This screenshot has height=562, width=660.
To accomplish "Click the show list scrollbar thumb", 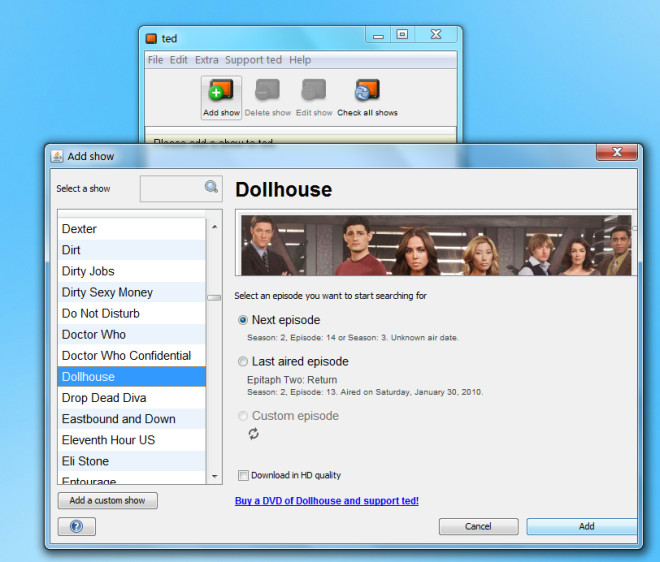I will pos(214,298).
